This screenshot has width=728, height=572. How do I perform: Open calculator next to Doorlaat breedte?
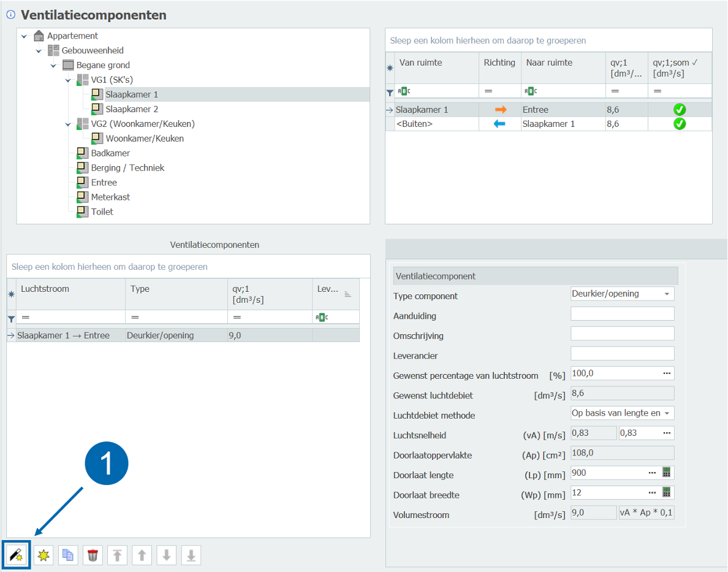point(667,492)
